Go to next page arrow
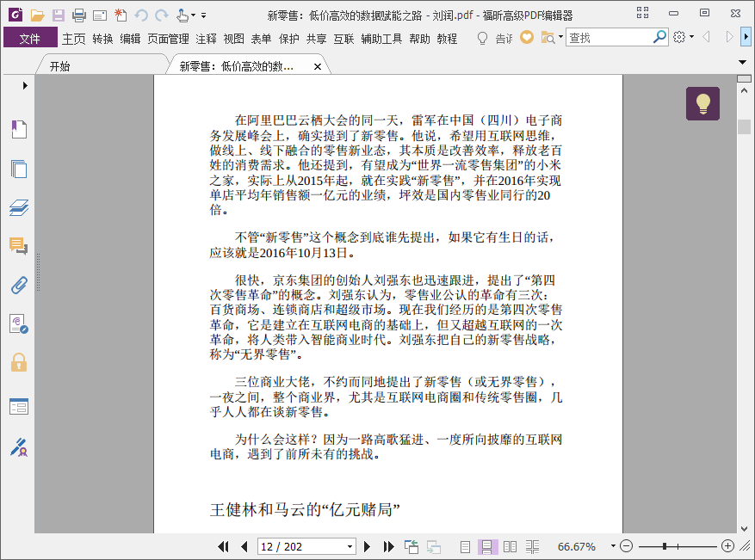 point(367,546)
